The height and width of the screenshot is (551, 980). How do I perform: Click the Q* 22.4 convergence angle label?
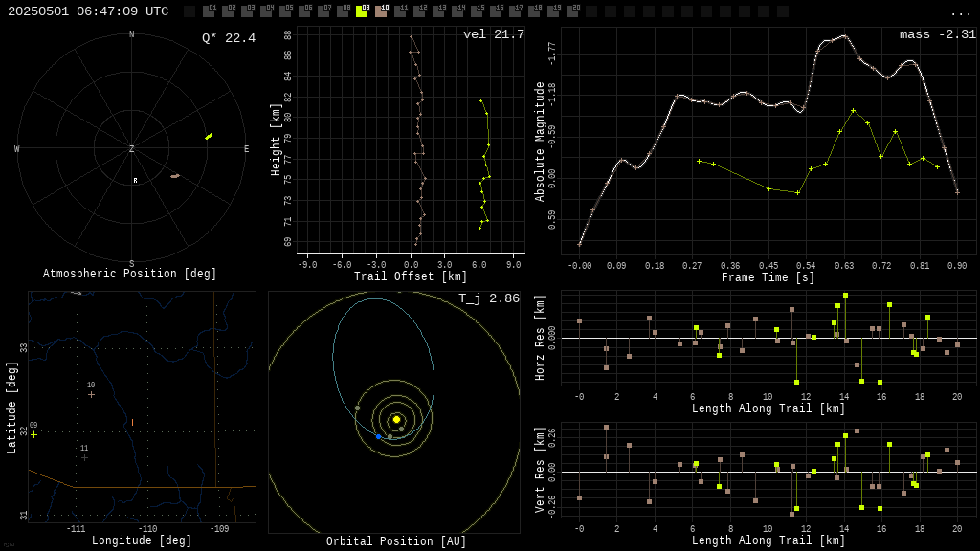[x=228, y=38]
